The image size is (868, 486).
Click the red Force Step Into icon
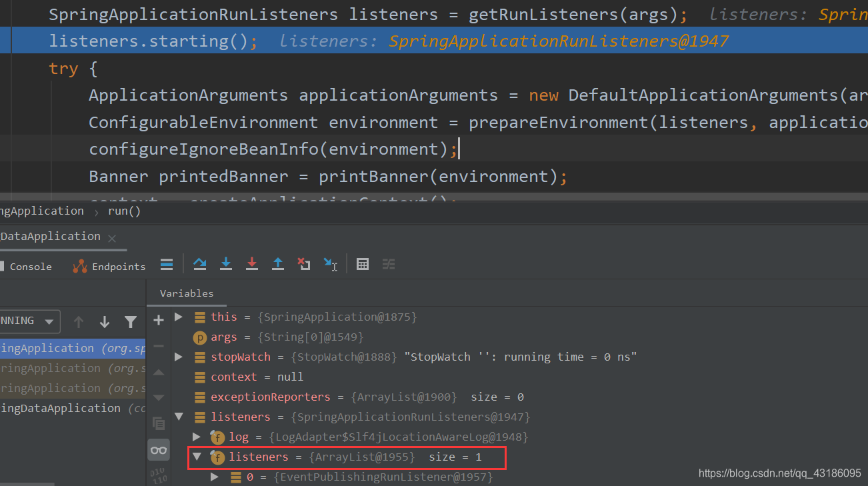(252, 264)
